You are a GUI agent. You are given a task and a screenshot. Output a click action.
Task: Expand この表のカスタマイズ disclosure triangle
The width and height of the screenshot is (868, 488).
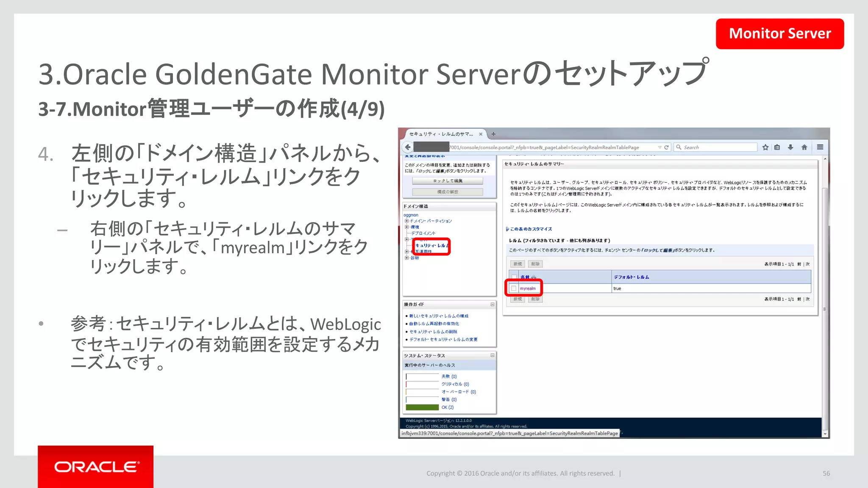(507, 229)
